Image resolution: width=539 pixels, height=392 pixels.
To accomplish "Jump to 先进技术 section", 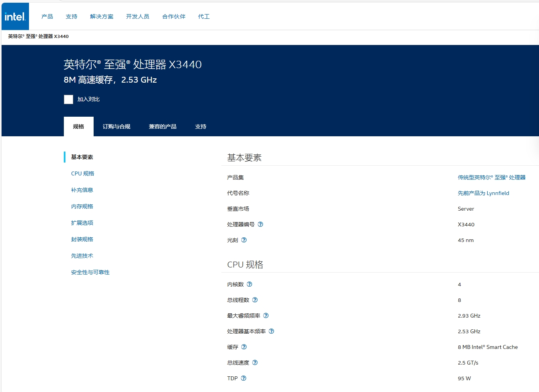I will [82, 256].
